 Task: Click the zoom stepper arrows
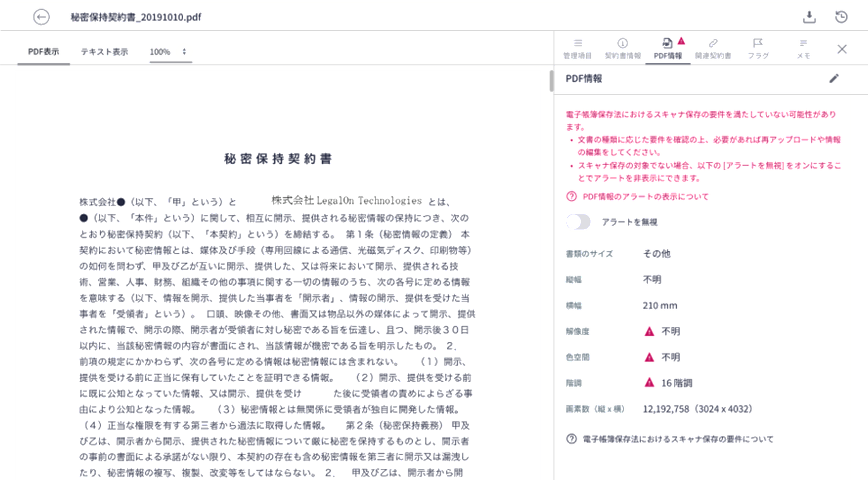(184, 51)
